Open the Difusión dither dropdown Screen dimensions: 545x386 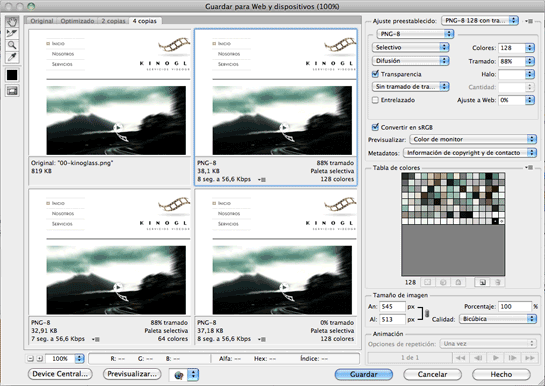410,61
